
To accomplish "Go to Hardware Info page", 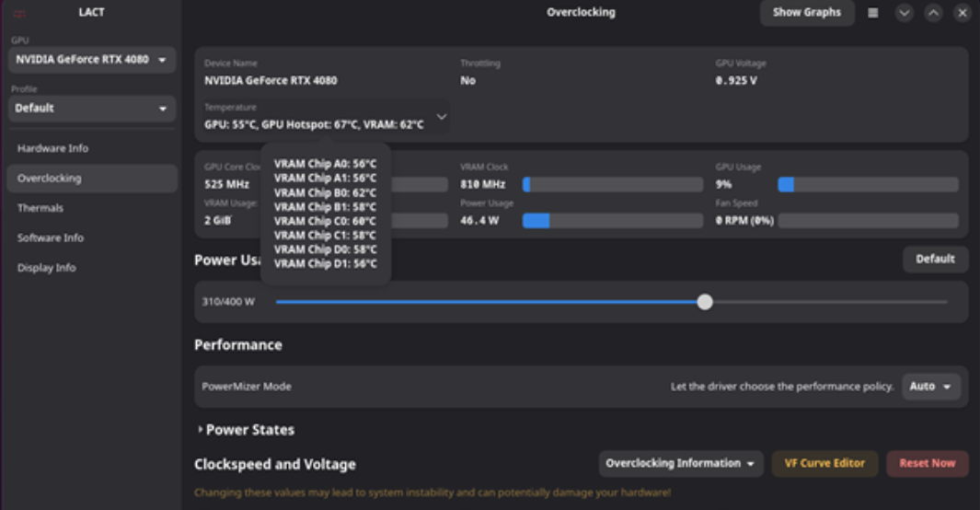I will [x=92, y=149].
